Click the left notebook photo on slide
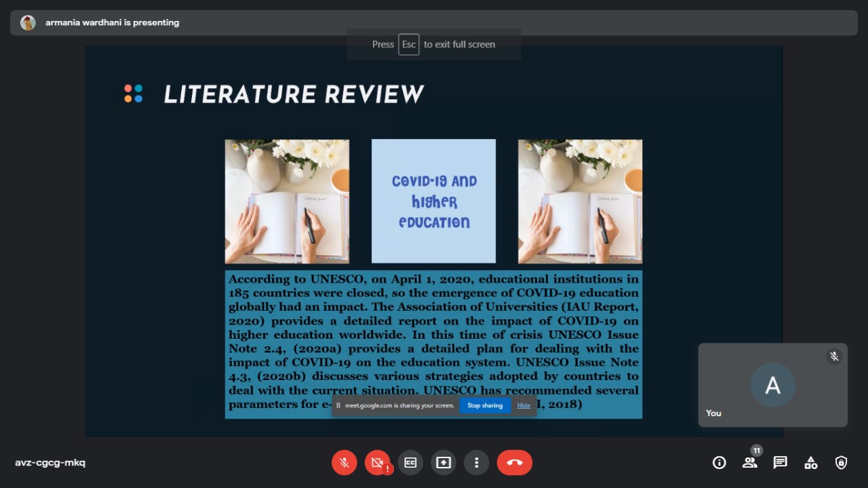Image resolution: width=868 pixels, height=488 pixels. tap(287, 202)
